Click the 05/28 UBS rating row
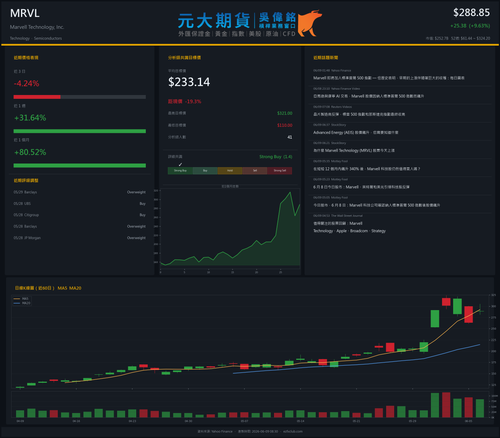Screen dimensions: 500x438 pos(80,203)
